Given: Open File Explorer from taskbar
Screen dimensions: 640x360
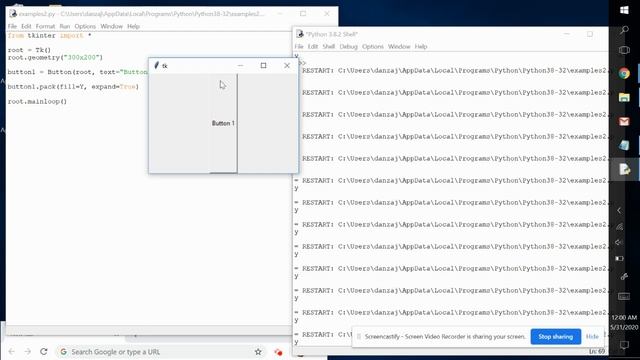Looking at the screenshot, I should click(624, 98).
